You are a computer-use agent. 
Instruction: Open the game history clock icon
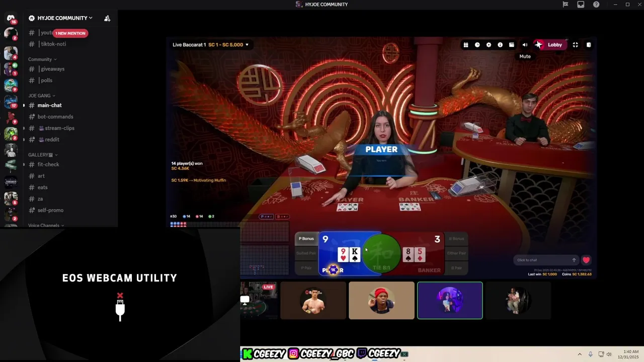pyautogui.click(x=477, y=45)
